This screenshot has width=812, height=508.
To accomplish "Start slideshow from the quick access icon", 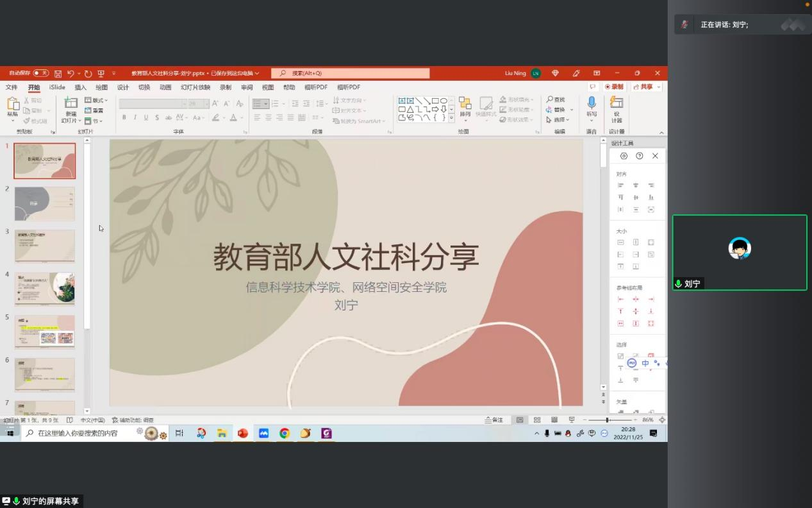I will (101, 74).
